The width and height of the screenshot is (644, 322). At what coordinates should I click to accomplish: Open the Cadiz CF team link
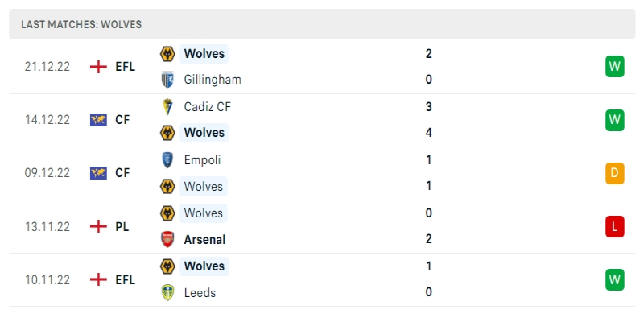pos(208,106)
